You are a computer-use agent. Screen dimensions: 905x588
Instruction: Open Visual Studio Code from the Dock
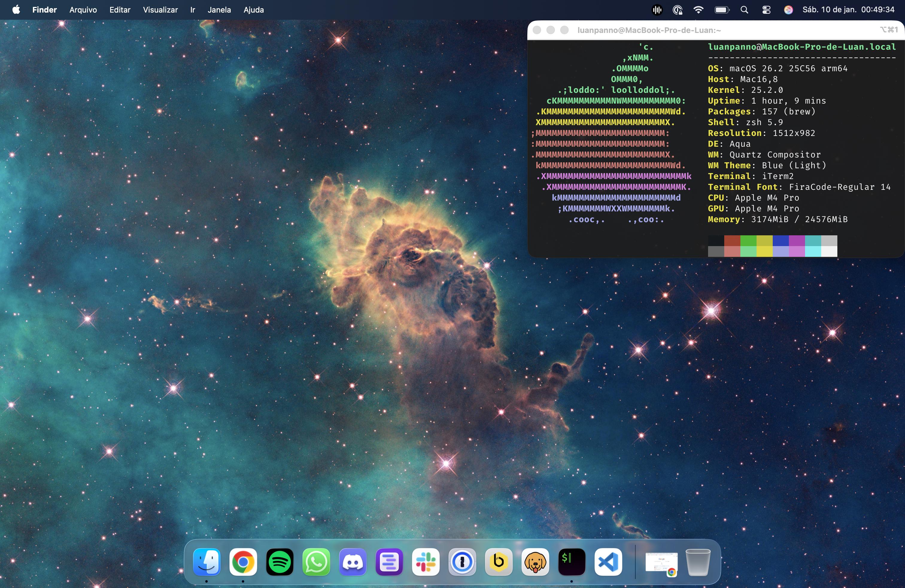(608, 562)
